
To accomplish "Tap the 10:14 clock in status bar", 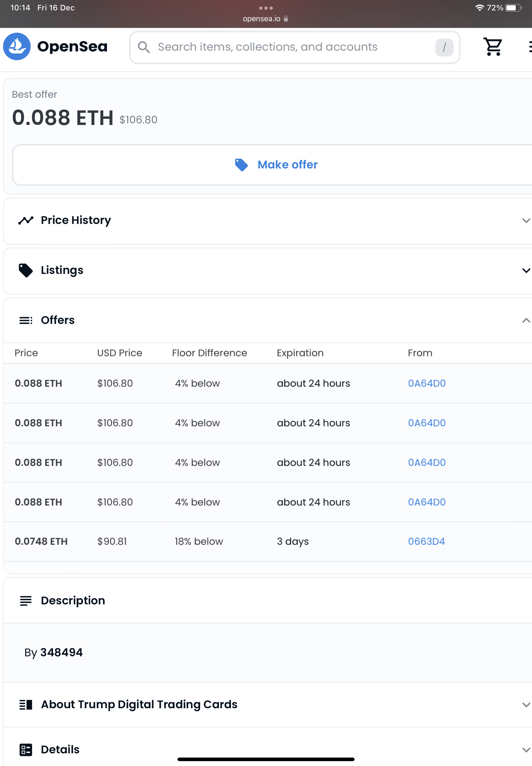I will pyautogui.click(x=20, y=8).
